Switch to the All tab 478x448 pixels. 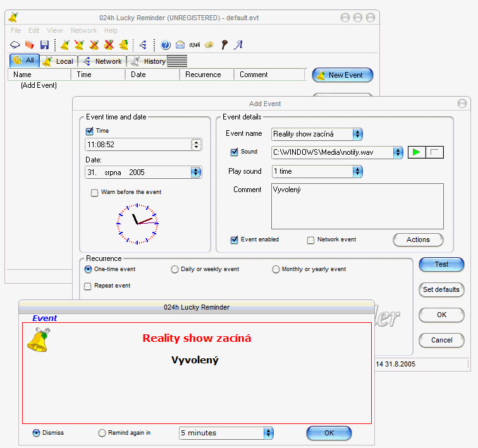click(25, 60)
